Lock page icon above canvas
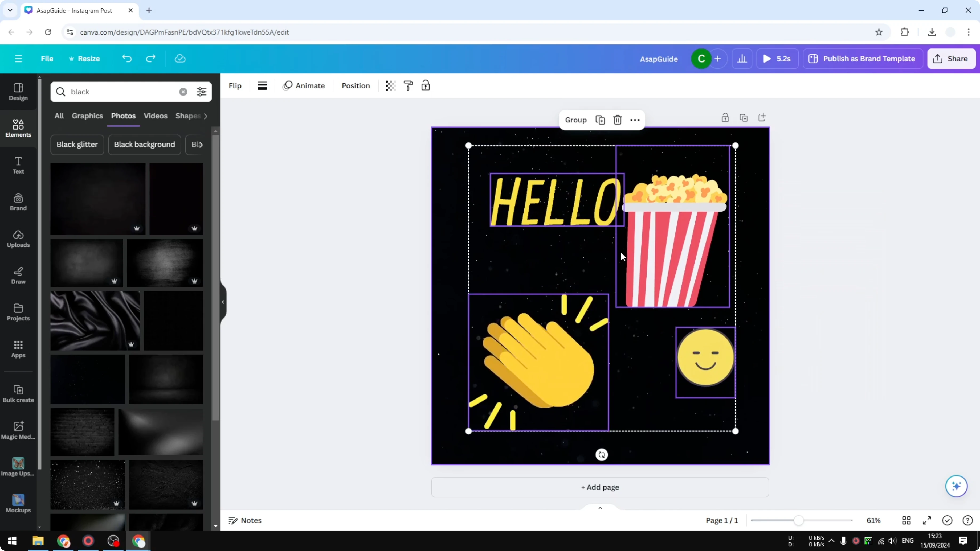The image size is (980, 551). coord(725,117)
